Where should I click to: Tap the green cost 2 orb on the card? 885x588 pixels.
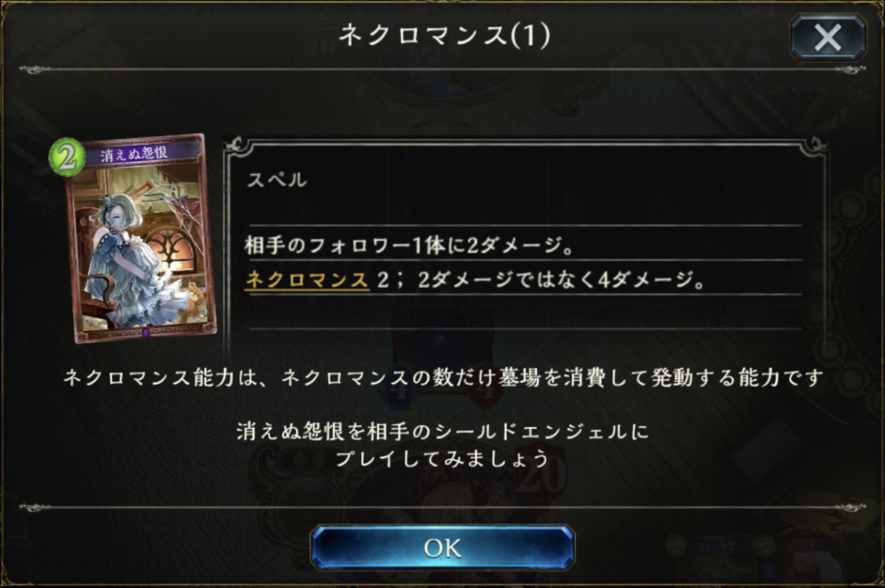pyautogui.click(x=66, y=157)
